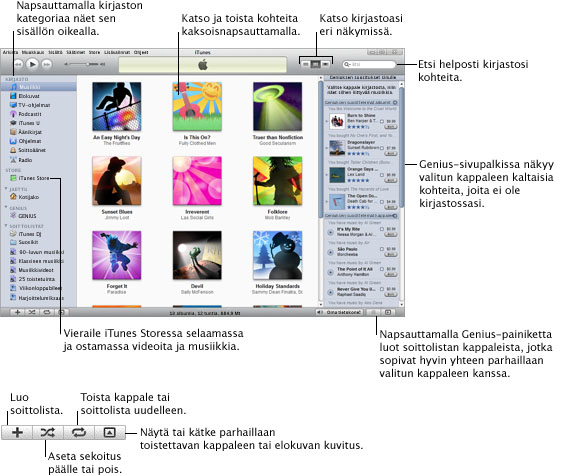Click the search field in the toolbar

pos(369,64)
